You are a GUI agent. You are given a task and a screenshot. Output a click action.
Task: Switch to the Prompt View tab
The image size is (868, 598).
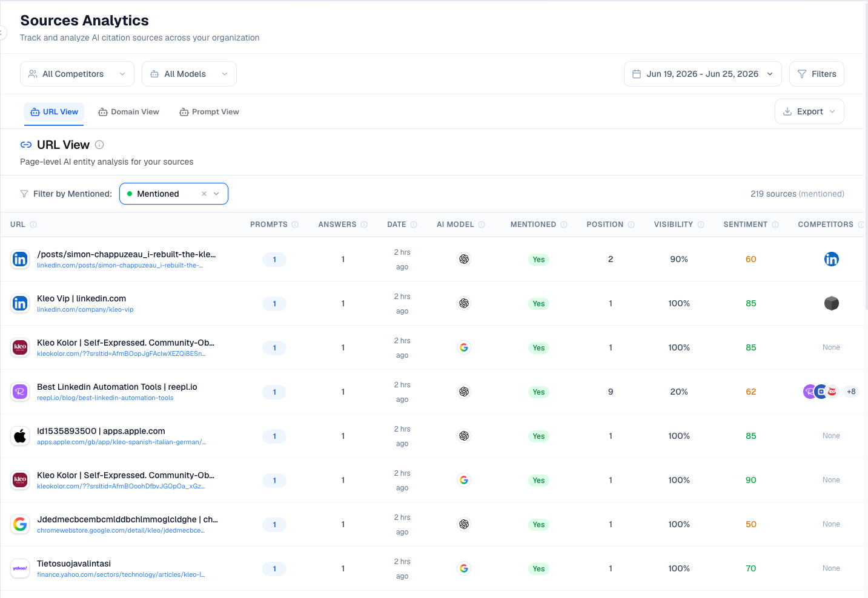click(x=209, y=112)
